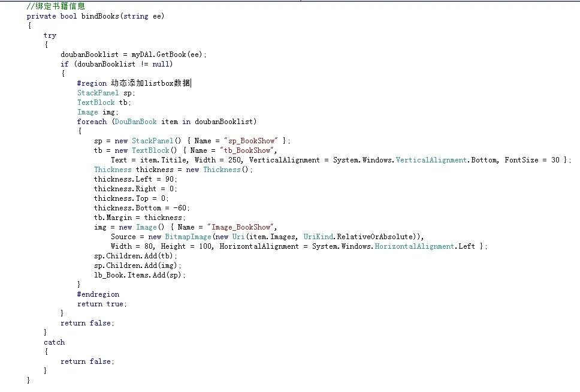
Task: Click the "lb_Book.Items.Add(sp);" line
Action: (140, 275)
